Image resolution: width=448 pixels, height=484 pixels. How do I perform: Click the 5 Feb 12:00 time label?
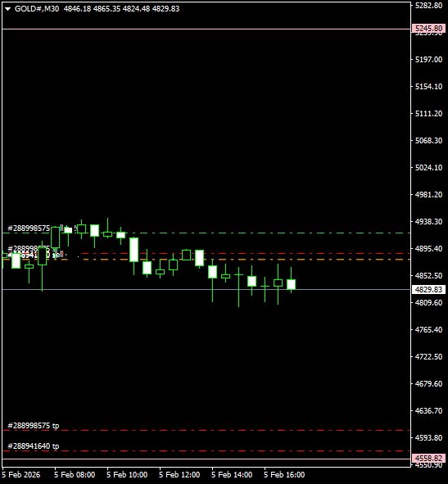(x=179, y=474)
